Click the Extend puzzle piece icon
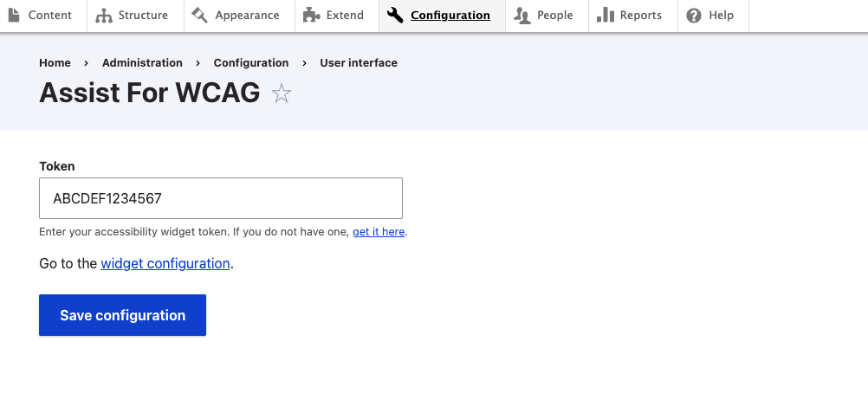 [x=311, y=16]
